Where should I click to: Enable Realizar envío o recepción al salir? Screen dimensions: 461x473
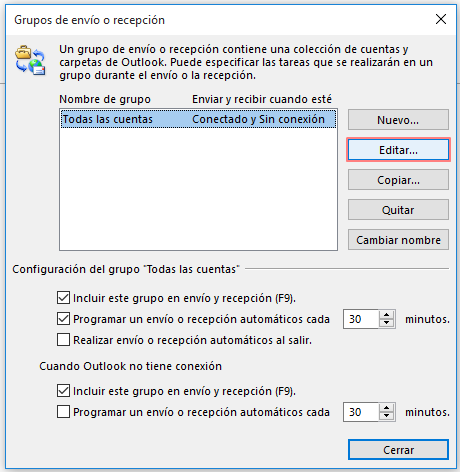pos(63,340)
